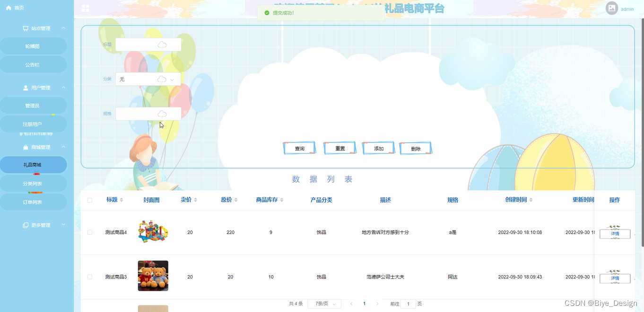Click the admin avatar image icon
Viewport: 644px width, 312px height.
612,8
